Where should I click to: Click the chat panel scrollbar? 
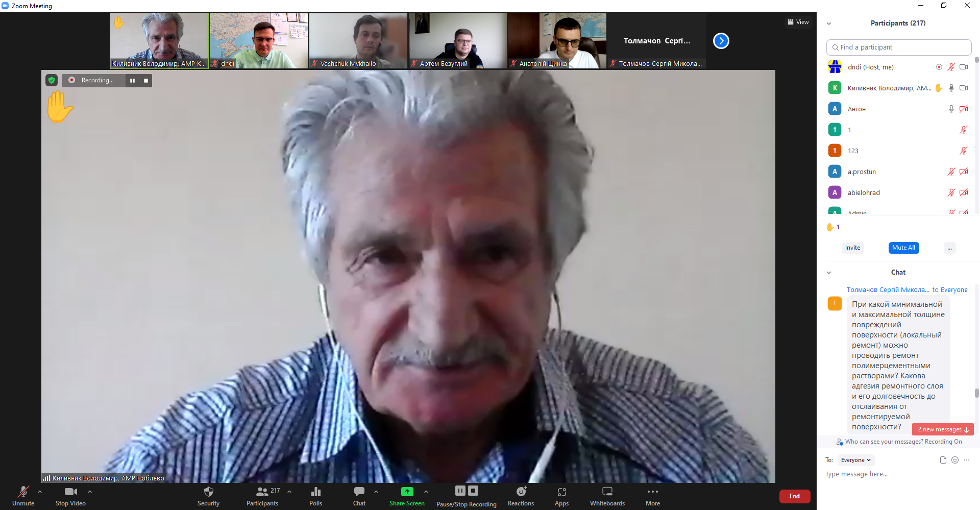click(976, 393)
